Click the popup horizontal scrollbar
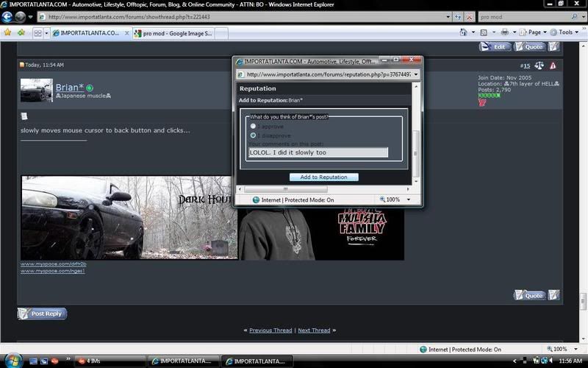Image resolution: width=588 pixels, height=368 pixels. [x=305, y=189]
